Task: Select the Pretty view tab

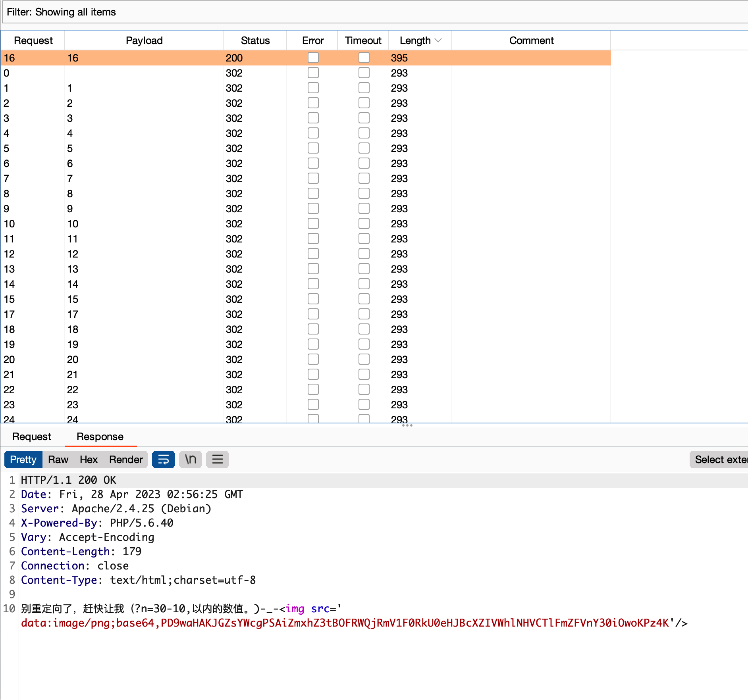Action: [x=23, y=460]
